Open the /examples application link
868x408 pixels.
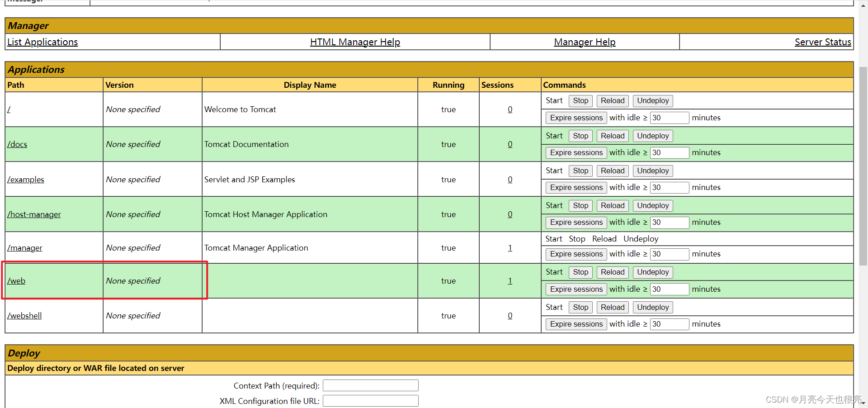[x=26, y=180]
